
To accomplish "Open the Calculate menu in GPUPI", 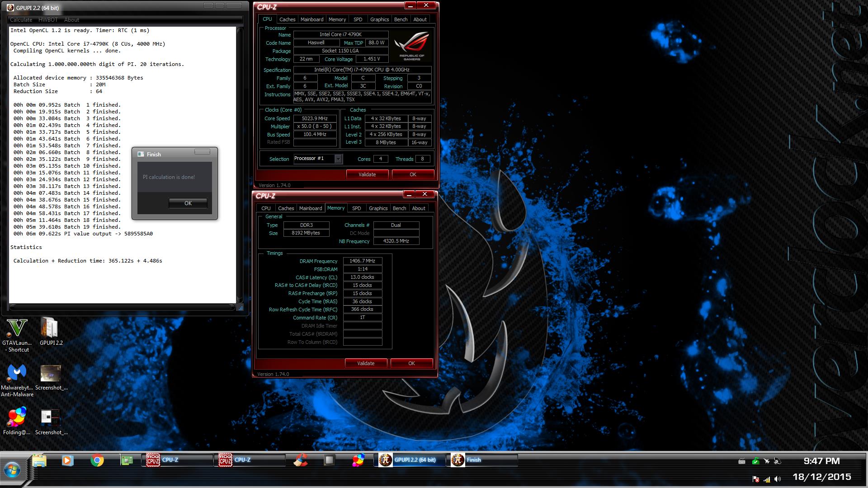I will click(x=21, y=20).
